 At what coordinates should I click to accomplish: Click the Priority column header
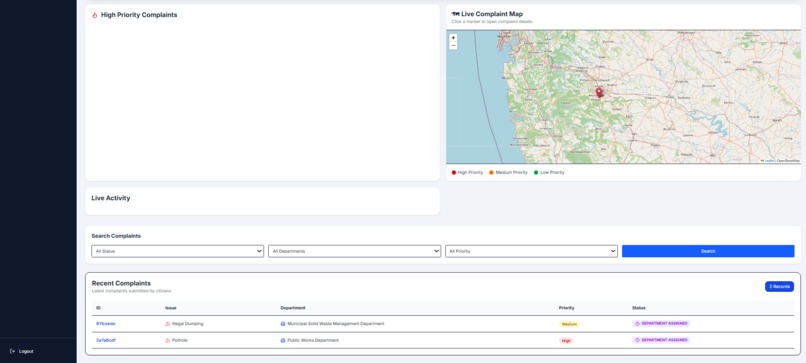click(x=566, y=308)
